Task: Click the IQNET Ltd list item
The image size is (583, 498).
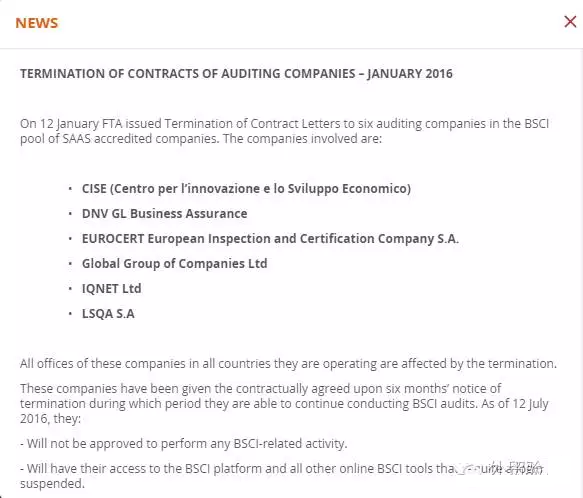Action: tap(112, 289)
